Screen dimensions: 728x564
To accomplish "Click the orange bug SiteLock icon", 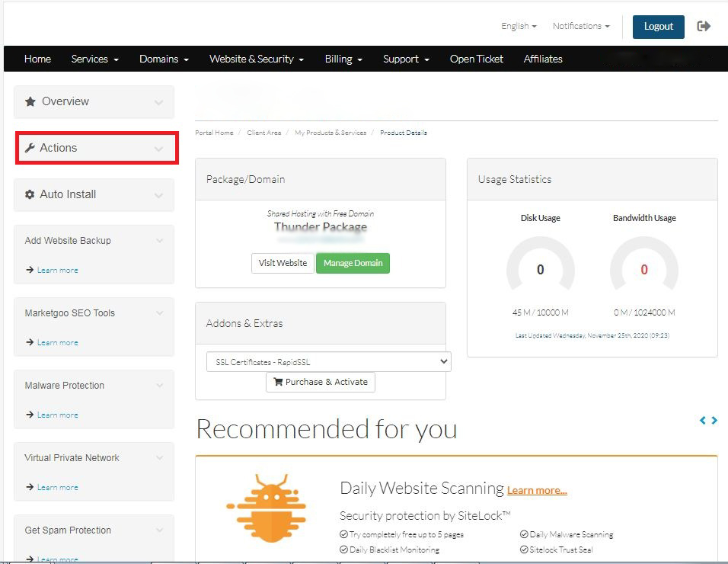I will [x=266, y=505].
